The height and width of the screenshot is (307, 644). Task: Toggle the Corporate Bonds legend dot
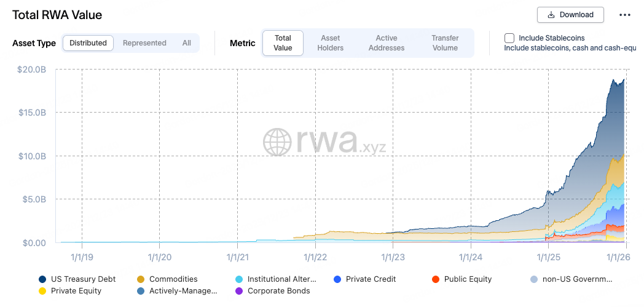coord(239,291)
